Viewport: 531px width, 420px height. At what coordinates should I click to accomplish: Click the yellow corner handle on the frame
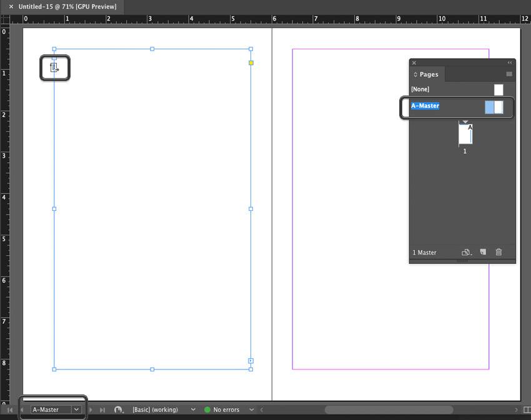[x=251, y=62]
